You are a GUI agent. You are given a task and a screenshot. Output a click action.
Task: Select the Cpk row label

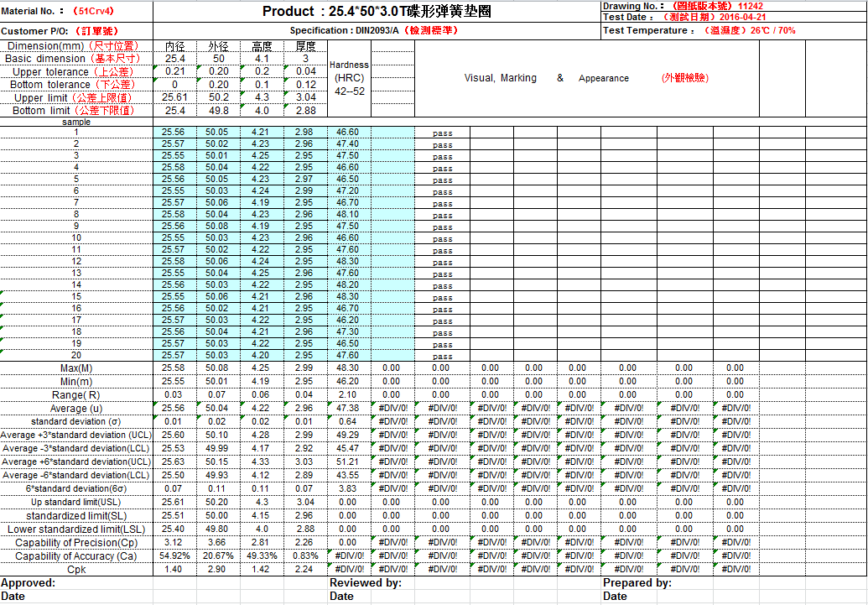(x=76, y=569)
